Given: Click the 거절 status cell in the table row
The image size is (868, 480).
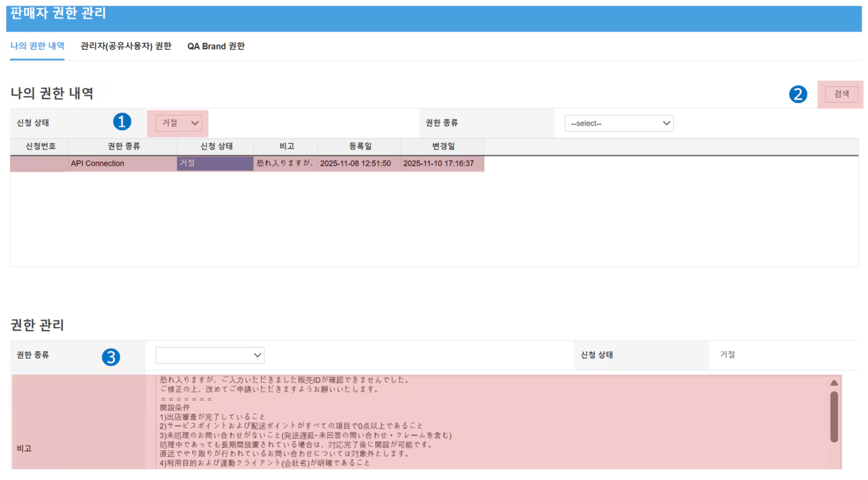Looking at the screenshot, I should 215,163.
